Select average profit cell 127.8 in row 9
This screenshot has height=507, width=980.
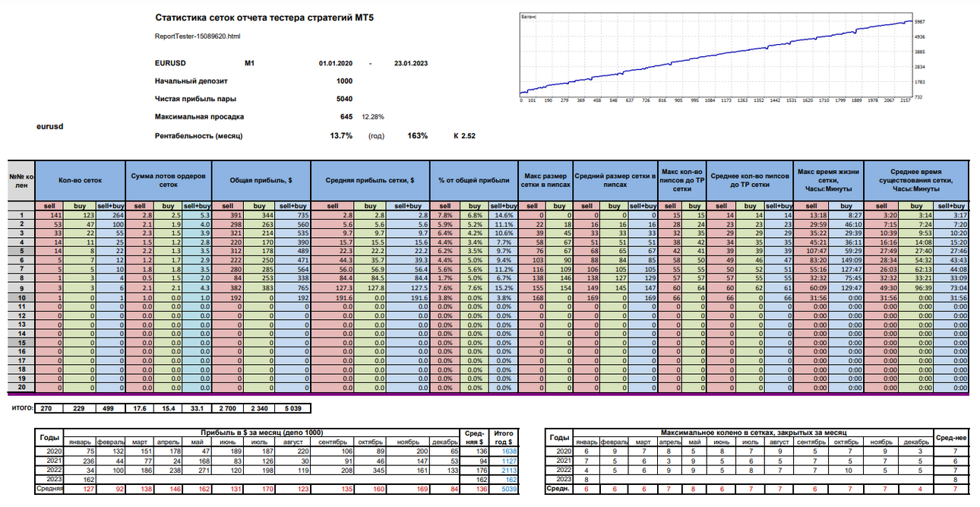(x=370, y=288)
